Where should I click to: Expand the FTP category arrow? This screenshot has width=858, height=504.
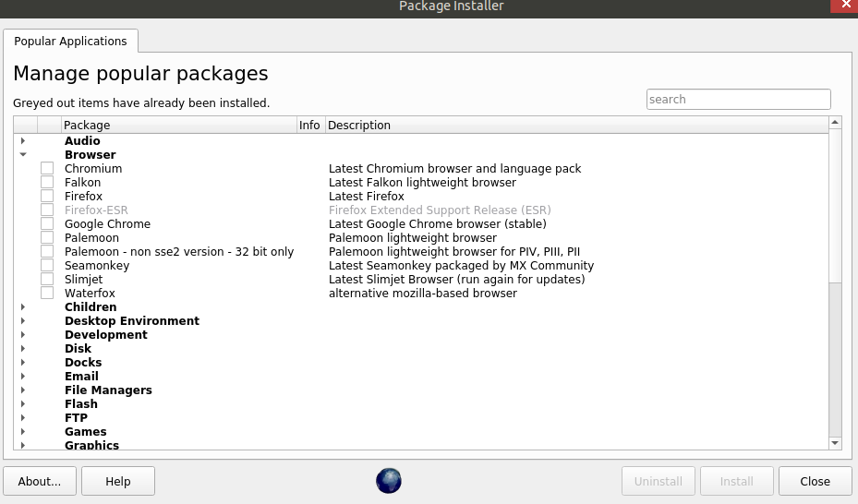tap(23, 417)
